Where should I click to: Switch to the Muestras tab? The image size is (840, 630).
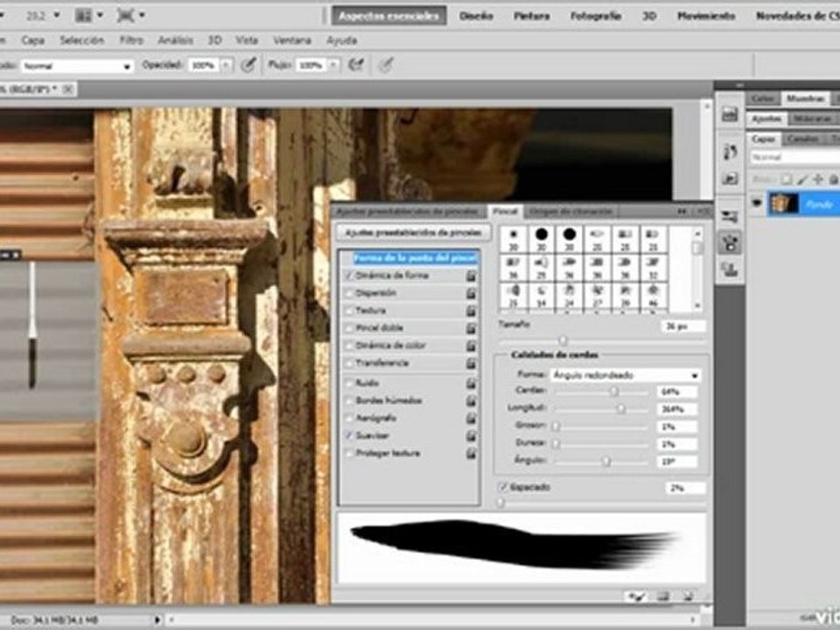pos(805,99)
